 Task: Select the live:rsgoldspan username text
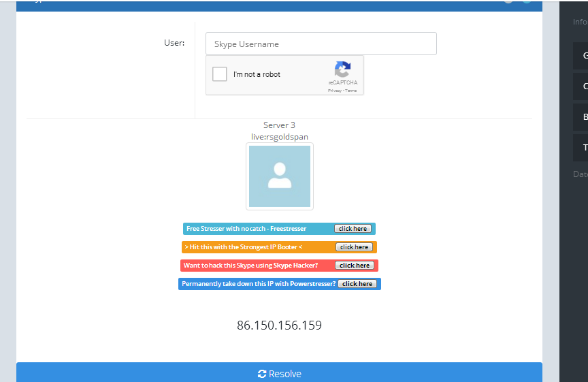280,137
